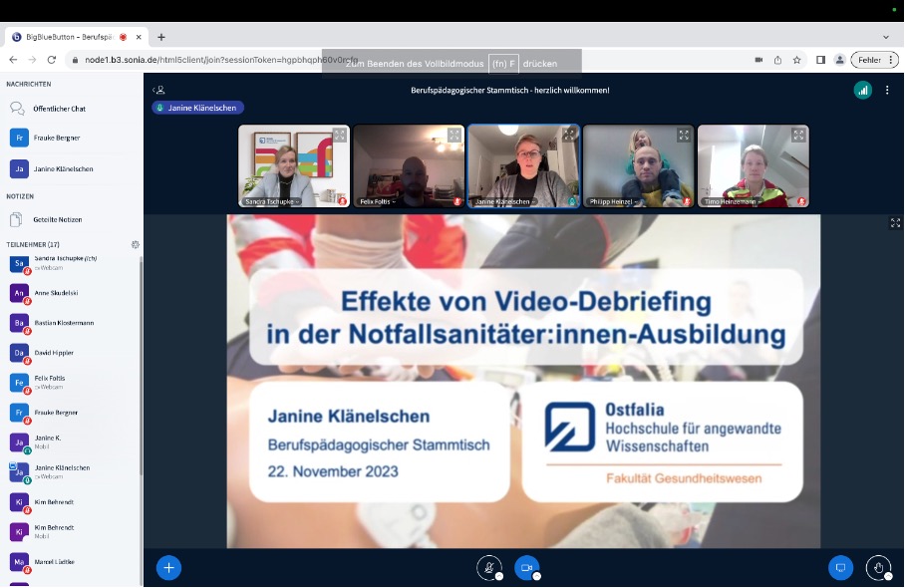Open Timo Heinzemann webcam name dropdown
This screenshot has height=588, width=905.
coord(732,202)
